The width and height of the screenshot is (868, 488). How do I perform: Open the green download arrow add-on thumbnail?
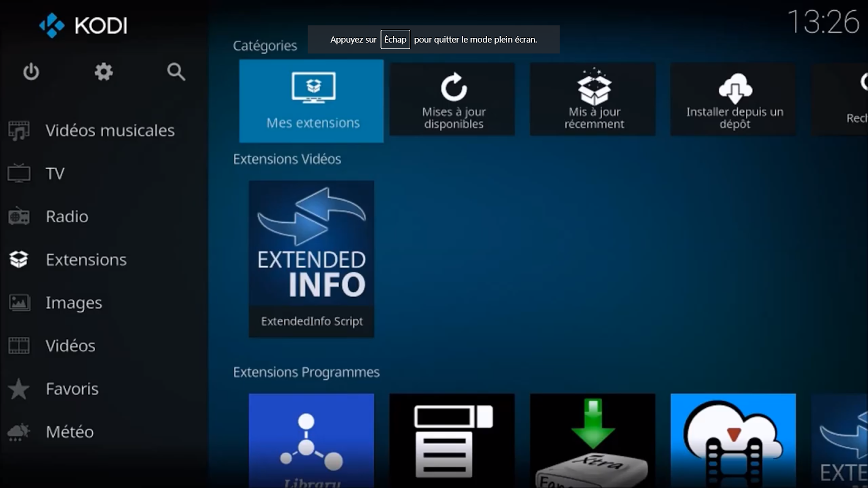tap(592, 441)
